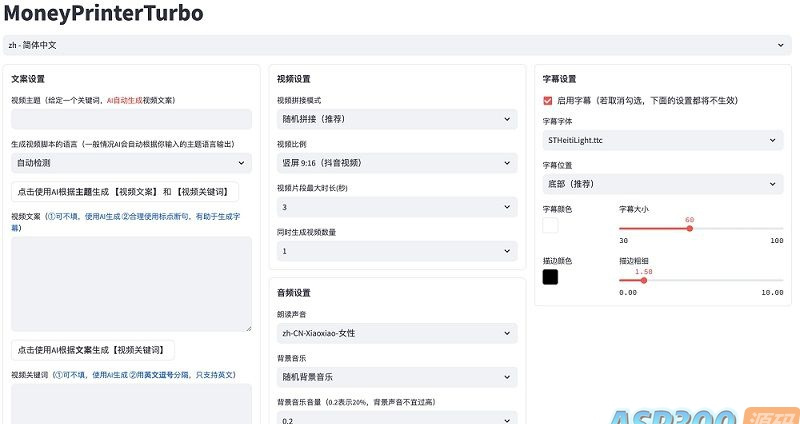
Task: Open the STHeitiLight.ttc subtitle font dropdown
Action: [663, 140]
